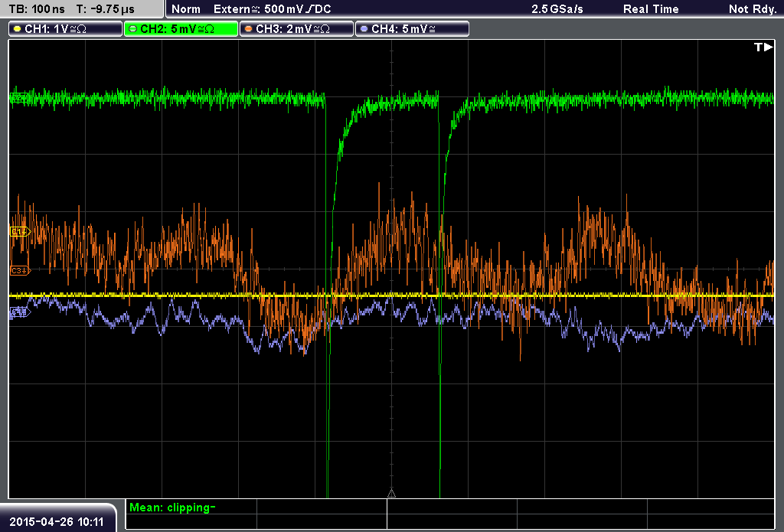Screen dimensions: 784x532
Task: Click the T: -9.75 µs trigger position readout
Action: click(x=106, y=9)
